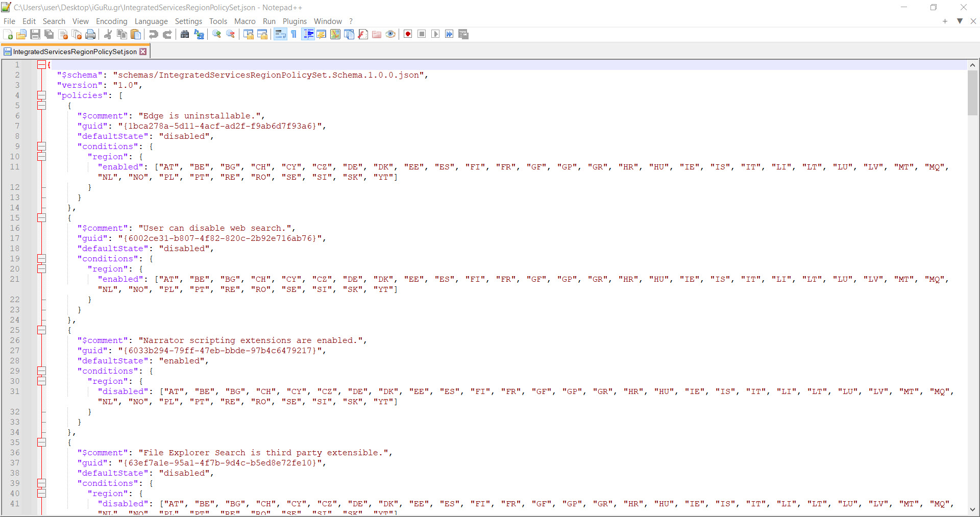Viewport: 980px width, 517px height.
Task: Toggle the indent guide toolbar button
Action: [308, 34]
